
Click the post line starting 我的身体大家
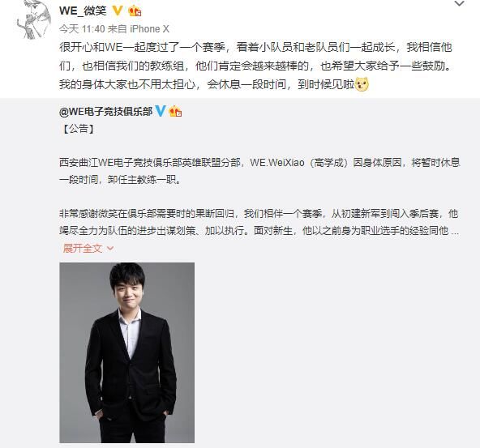pyautogui.click(x=214, y=84)
